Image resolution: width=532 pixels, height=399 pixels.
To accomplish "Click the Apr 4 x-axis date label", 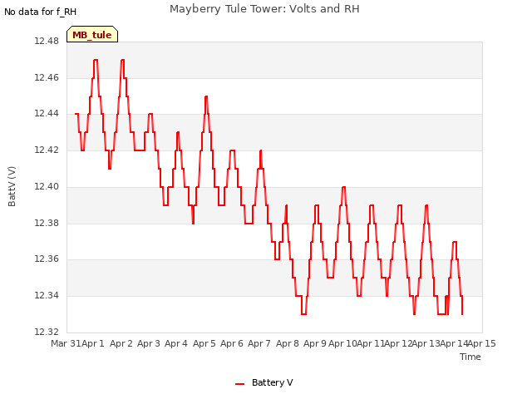I will pos(176,343).
